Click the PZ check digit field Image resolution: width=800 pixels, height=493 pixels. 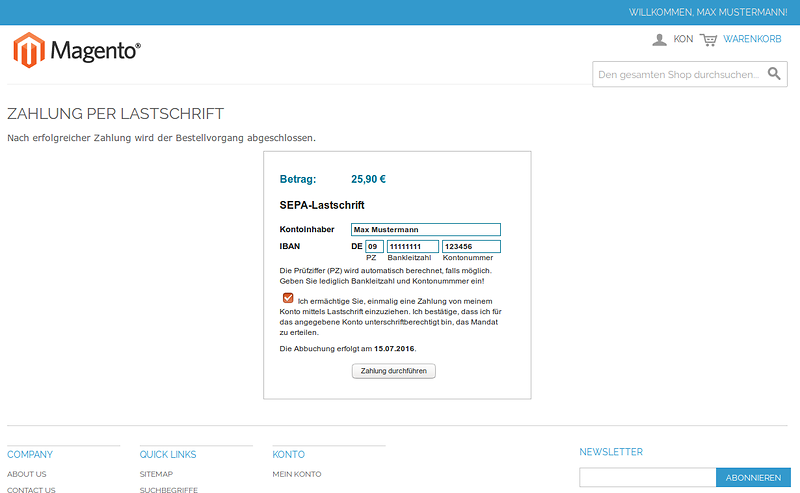(x=373, y=246)
